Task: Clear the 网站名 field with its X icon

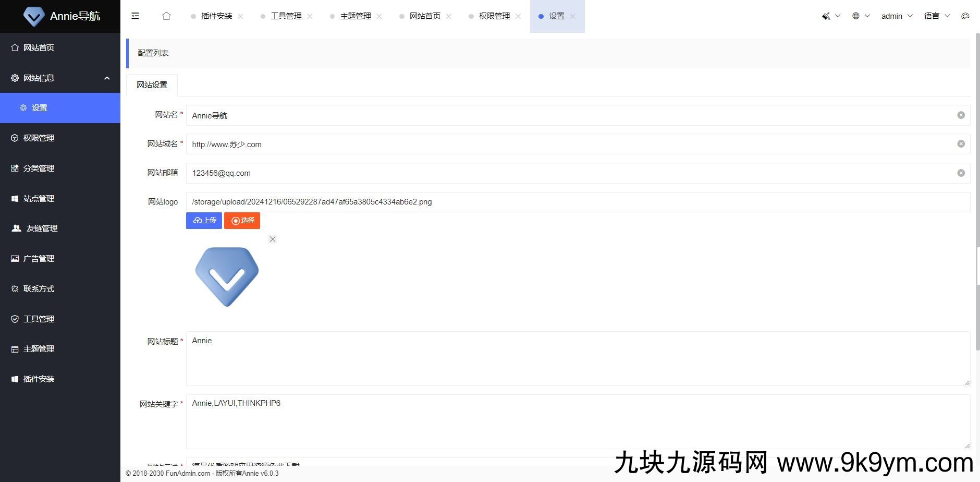Action: pos(961,115)
